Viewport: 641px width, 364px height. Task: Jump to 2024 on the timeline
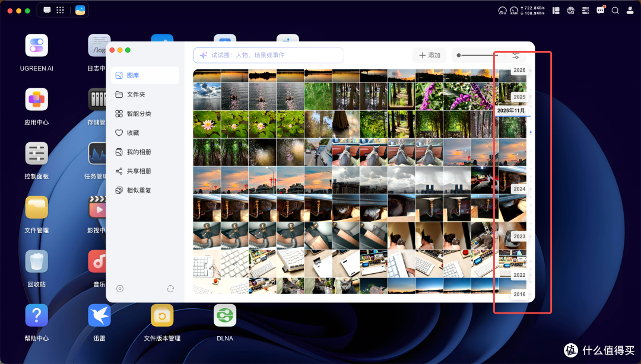519,189
